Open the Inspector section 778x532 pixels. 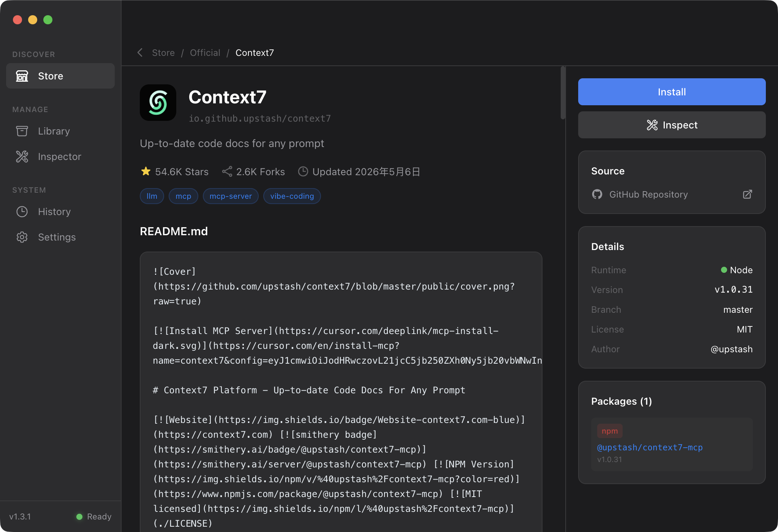coord(60,157)
